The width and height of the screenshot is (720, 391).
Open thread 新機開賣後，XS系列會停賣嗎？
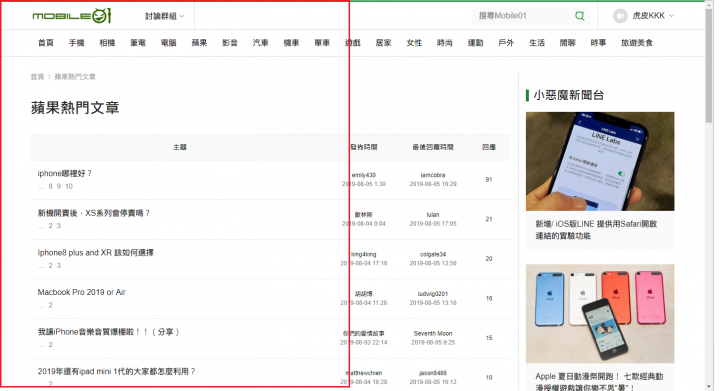(x=94, y=213)
